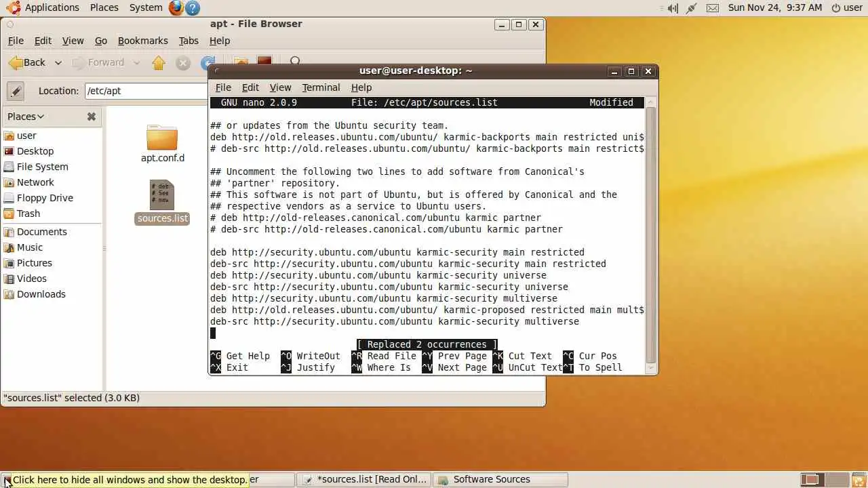Click the Stop loading icon in File Browser toolbar

click(x=183, y=63)
